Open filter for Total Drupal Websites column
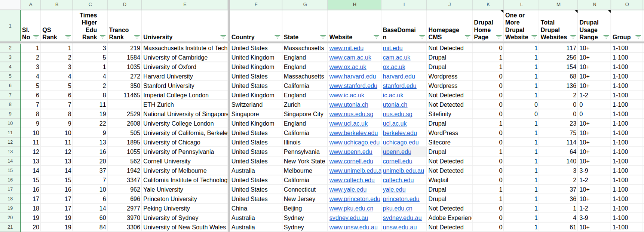644x232 pixels. click(573, 37)
